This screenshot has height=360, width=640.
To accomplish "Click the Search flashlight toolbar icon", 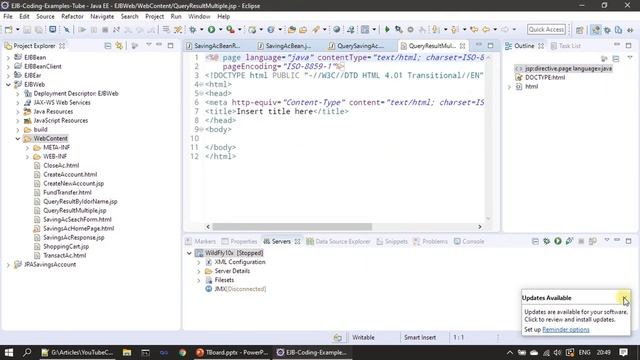I will tap(316, 29).
